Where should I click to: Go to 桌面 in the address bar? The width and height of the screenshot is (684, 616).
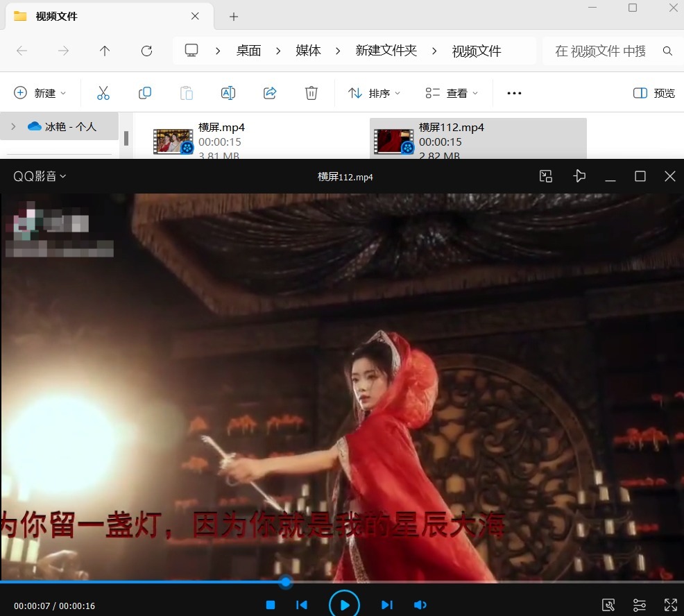click(x=248, y=51)
